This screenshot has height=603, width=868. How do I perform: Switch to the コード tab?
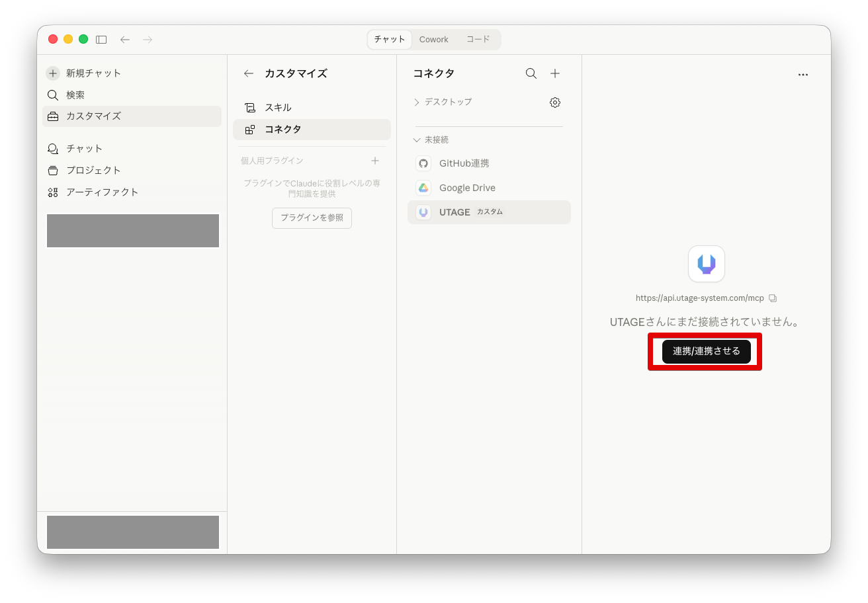coord(478,40)
